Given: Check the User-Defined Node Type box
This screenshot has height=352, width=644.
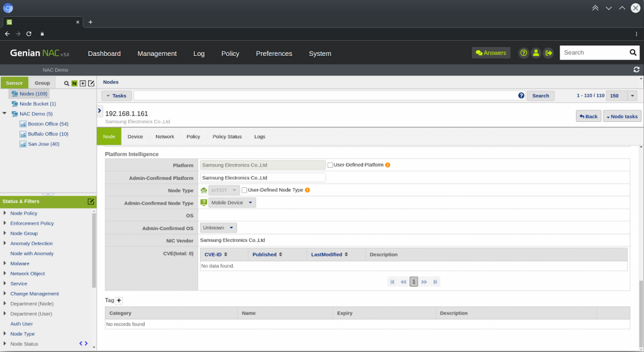Looking at the screenshot, I should [x=244, y=190].
